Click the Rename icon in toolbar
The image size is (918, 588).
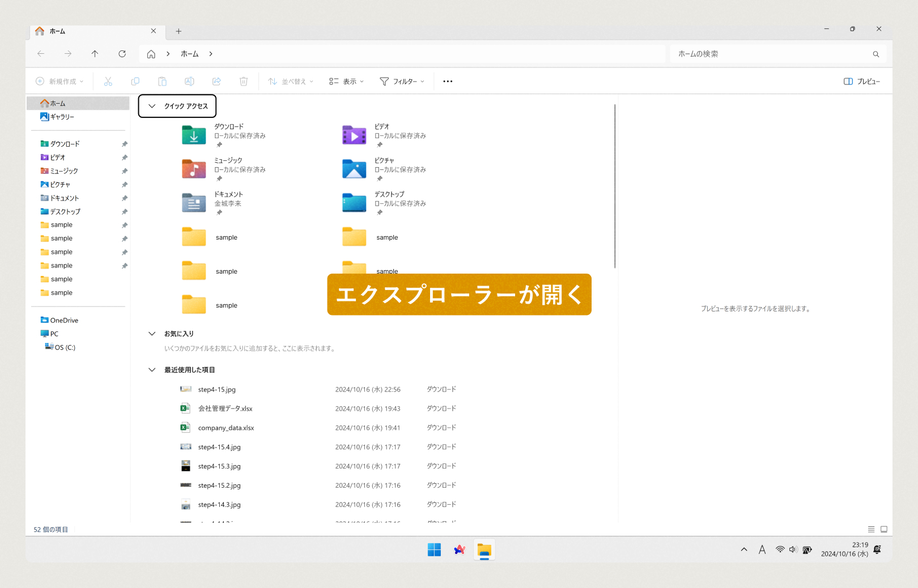[x=189, y=82]
